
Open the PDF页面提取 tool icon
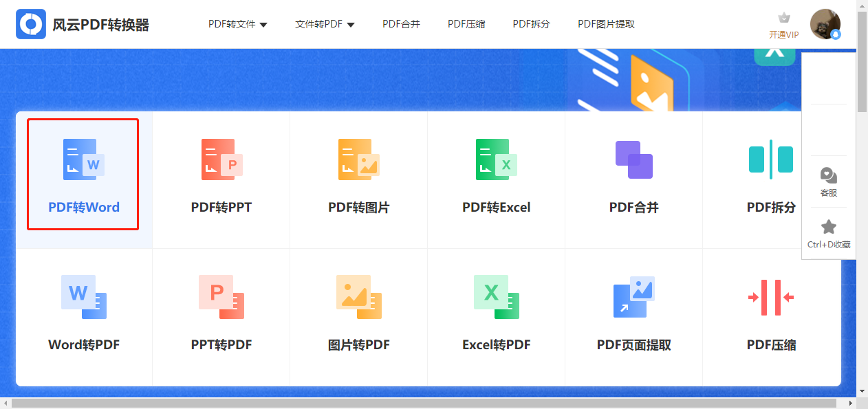point(634,297)
